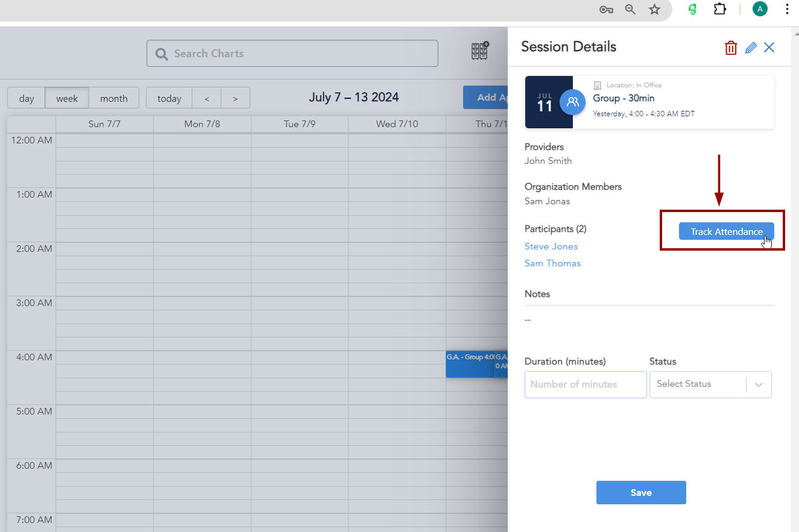This screenshot has height=532, width=799.
Task: Click the Yesterday, 4:00 - 4:30 AM EDT text
Action: pyautogui.click(x=644, y=114)
